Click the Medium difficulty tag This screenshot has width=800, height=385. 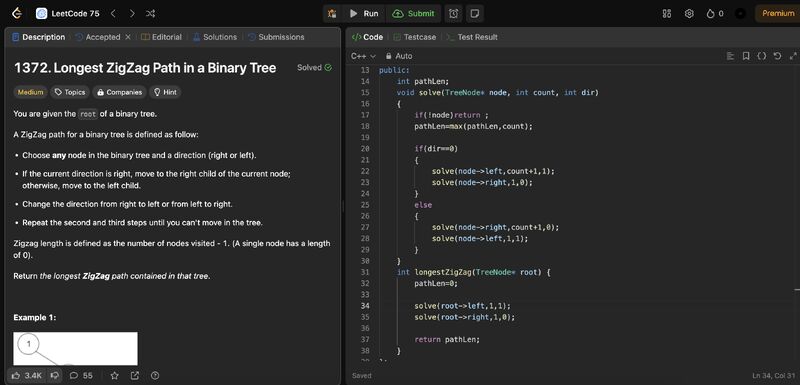tap(30, 92)
